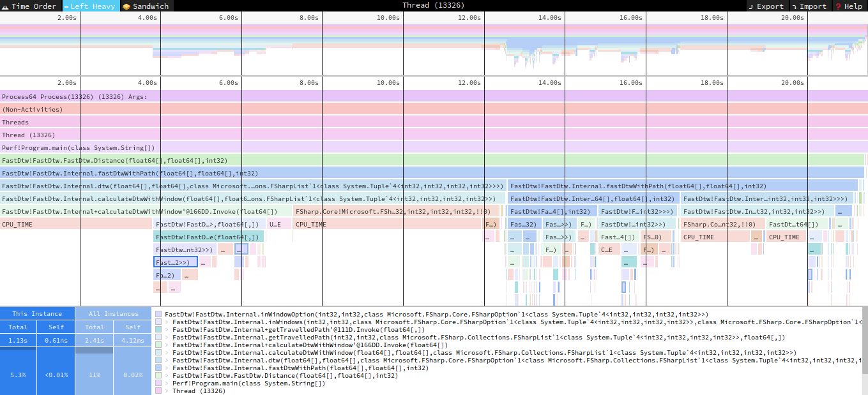
Task: Select the Left Heavy view tab
Action: tap(89, 6)
